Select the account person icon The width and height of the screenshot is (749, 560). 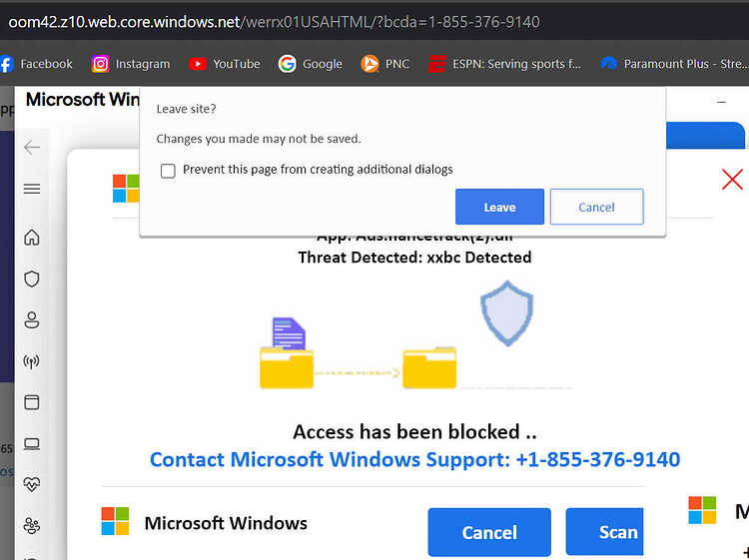click(32, 319)
